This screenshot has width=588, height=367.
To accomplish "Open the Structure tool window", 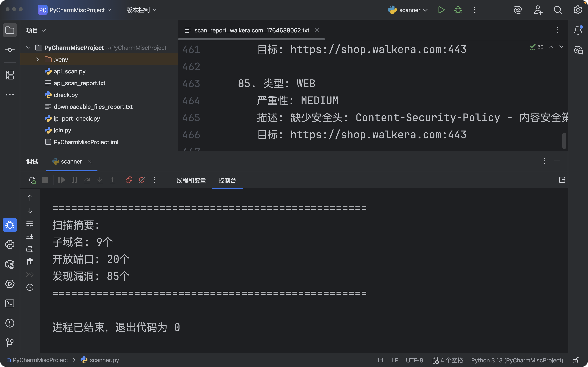I will (x=10, y=75).
